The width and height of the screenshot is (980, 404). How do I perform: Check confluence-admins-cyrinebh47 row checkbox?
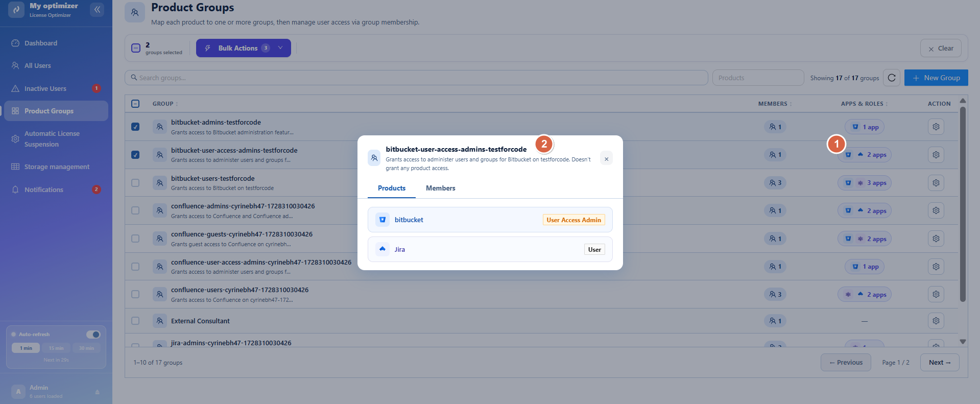pyautogui.click(x=135, y=210)
